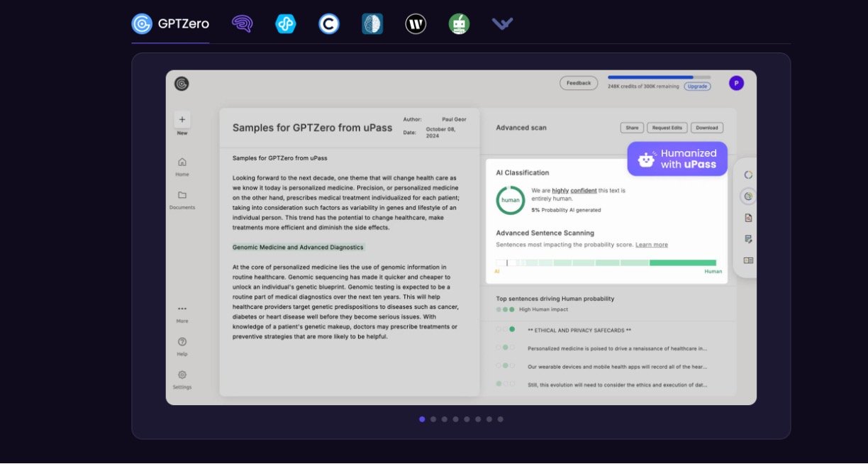Click the AI-to-Human probability bar

point(606,263)
